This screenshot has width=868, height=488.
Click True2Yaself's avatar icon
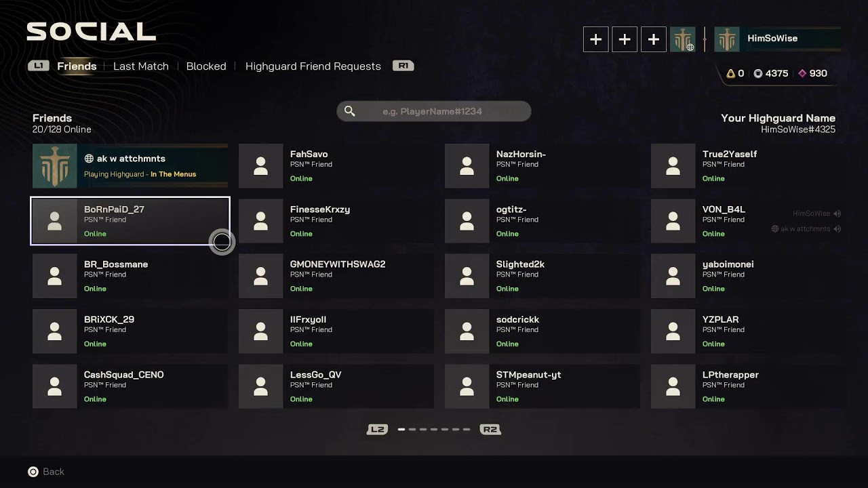pos(673,166)
